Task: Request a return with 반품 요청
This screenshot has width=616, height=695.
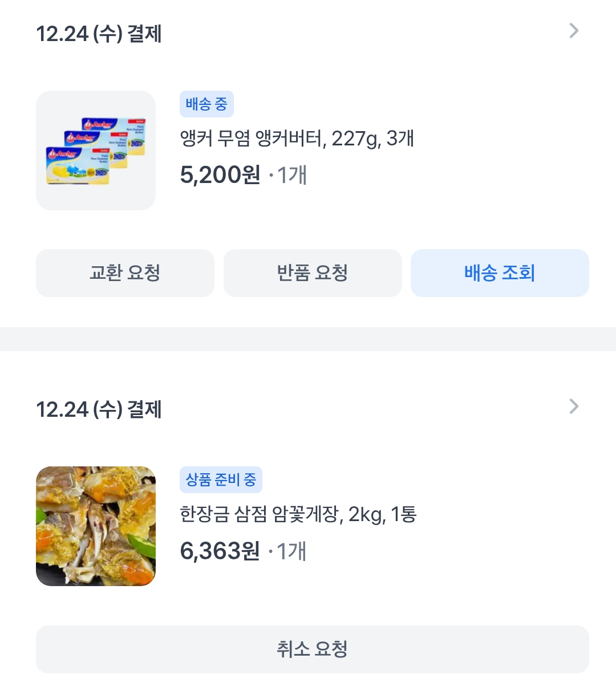Action: [313, 273]
